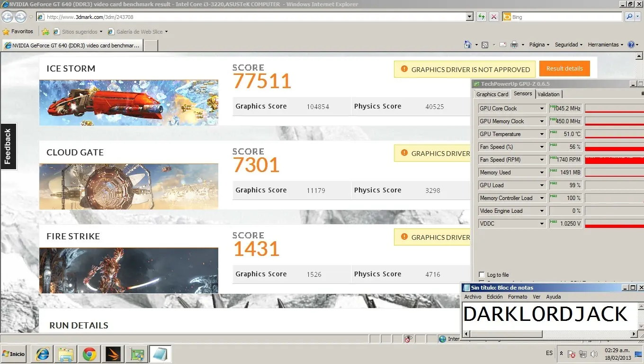Switch to Notepad taskbar button
644x364 pixels.
pos(160,354)
